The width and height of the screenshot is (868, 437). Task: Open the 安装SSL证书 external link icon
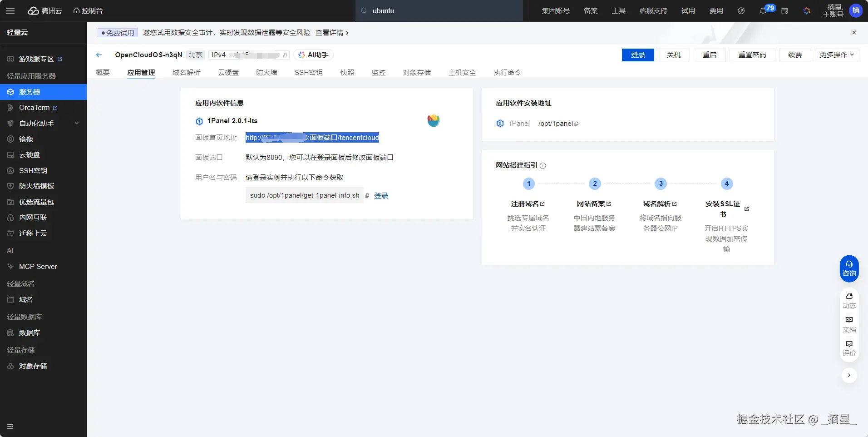point(747,209)
